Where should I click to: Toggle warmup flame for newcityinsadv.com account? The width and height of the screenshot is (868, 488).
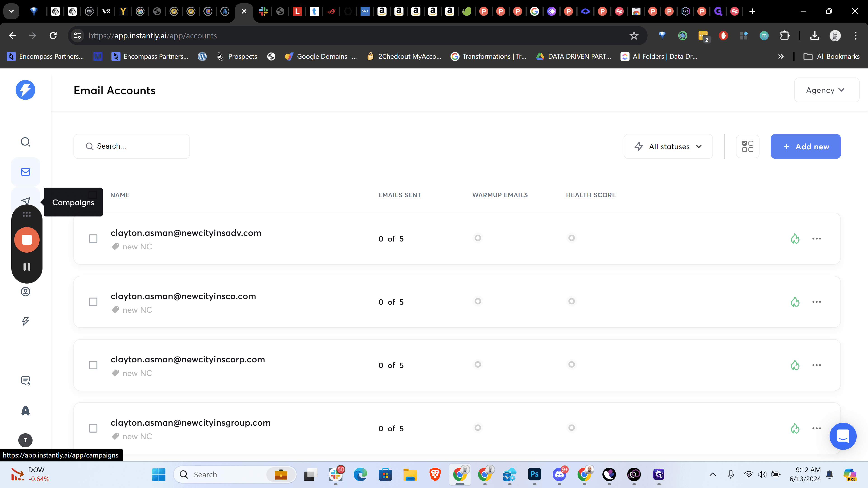coord(795,238)
